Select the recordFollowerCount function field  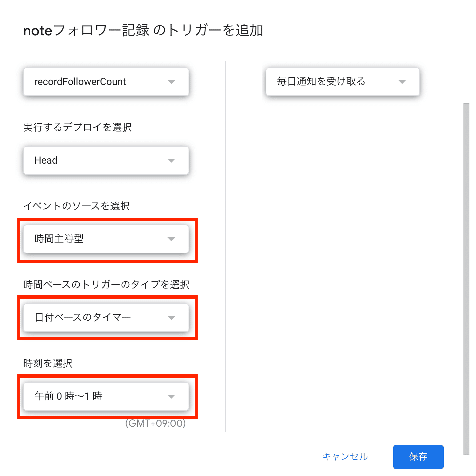93,82
